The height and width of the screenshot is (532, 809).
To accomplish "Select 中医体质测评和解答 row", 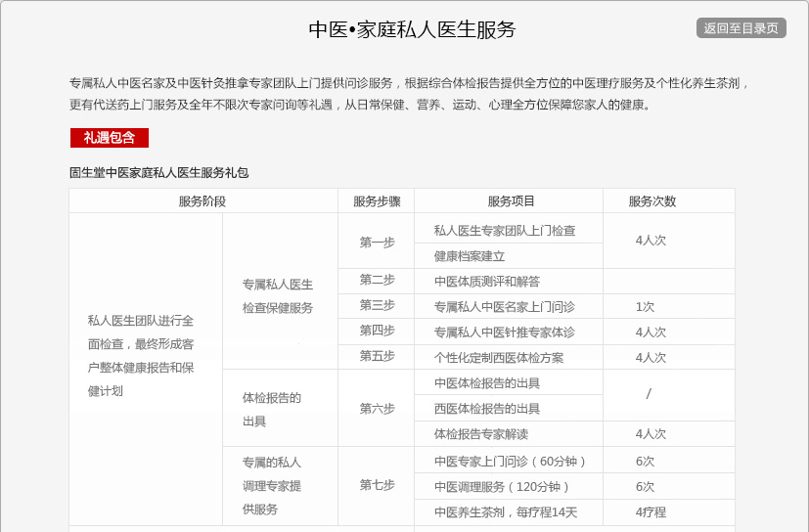I will point(487,282).
